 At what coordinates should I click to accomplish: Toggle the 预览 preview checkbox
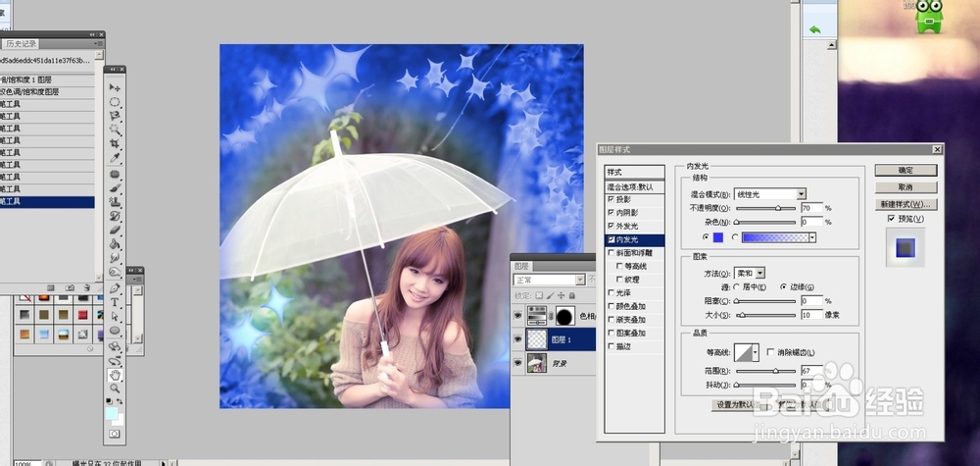[x=891, y=219]
